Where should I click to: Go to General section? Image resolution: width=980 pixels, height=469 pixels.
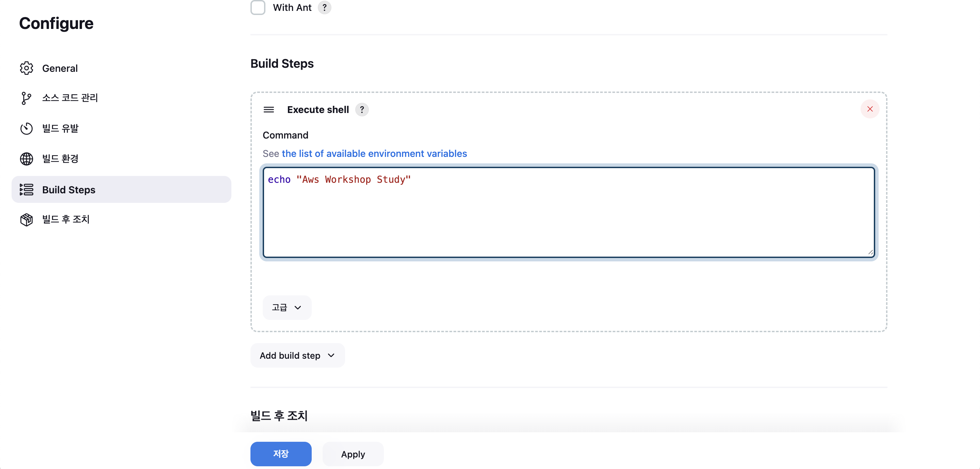[x=121, y=68]
